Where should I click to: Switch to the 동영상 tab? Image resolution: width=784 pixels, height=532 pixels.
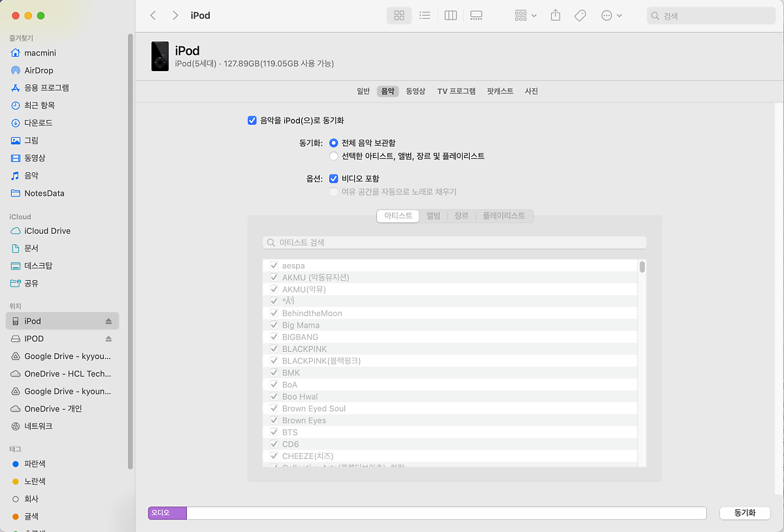(416, 91)
